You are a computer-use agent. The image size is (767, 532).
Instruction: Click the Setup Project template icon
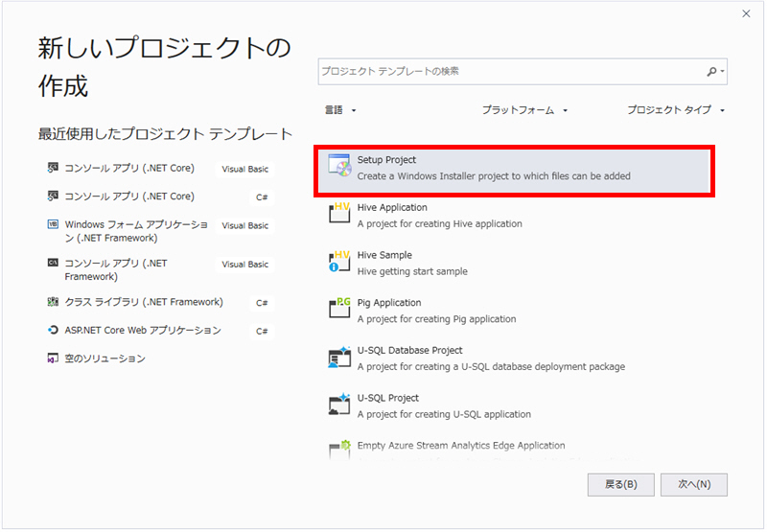pos(339,166)
